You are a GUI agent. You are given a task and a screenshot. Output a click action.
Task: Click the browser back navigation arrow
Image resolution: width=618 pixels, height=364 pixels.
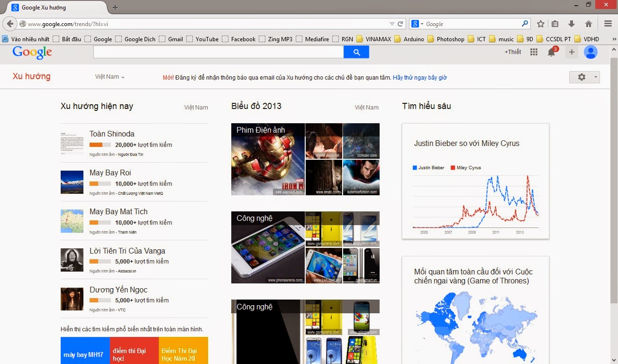pyautogui.click(x=9, y=23)
